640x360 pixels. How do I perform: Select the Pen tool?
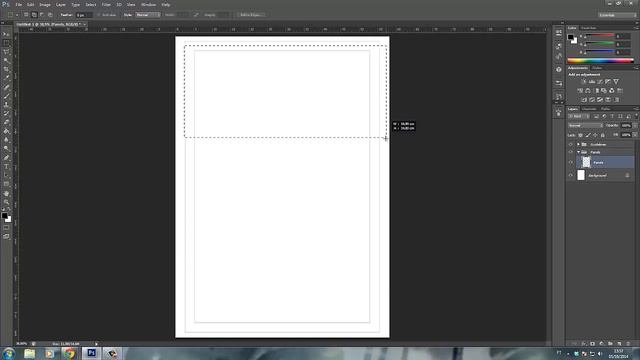click(x=6, y=158)
